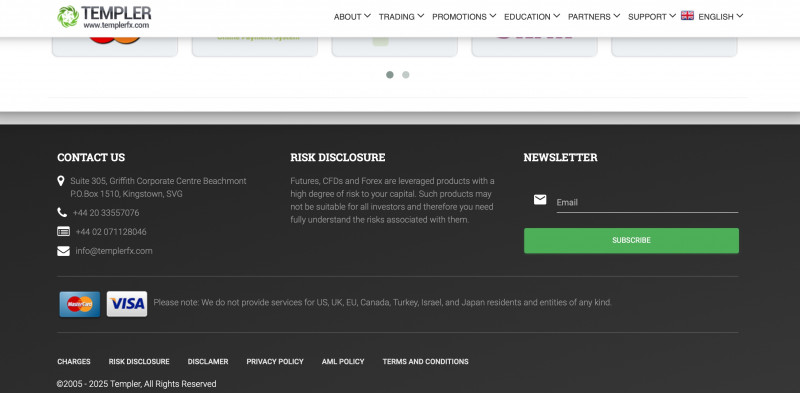Click the 2005 - 2025 Templer copyright text
Image resolution: width=800 pixels, height=393 pixels.
tap(136, 384)
